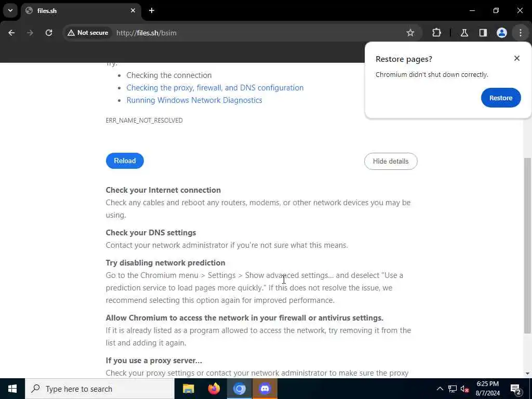Reload the page with the toolbar refresh icon
This screenshot has width=532, height=399.
[x=49, y=33]
